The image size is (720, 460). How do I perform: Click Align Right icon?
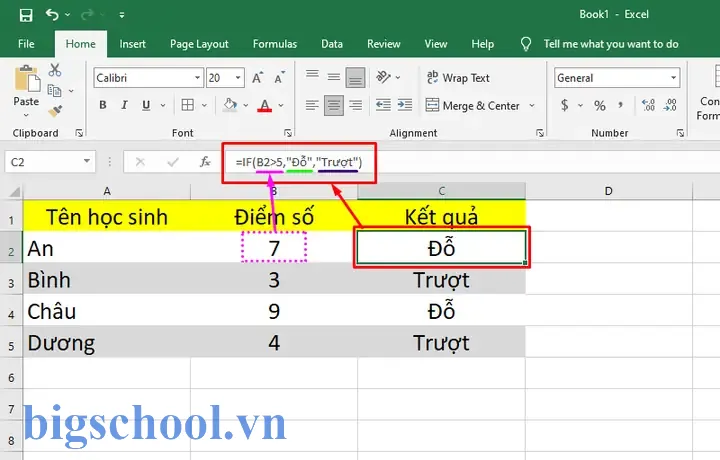[x=355, y=106]
